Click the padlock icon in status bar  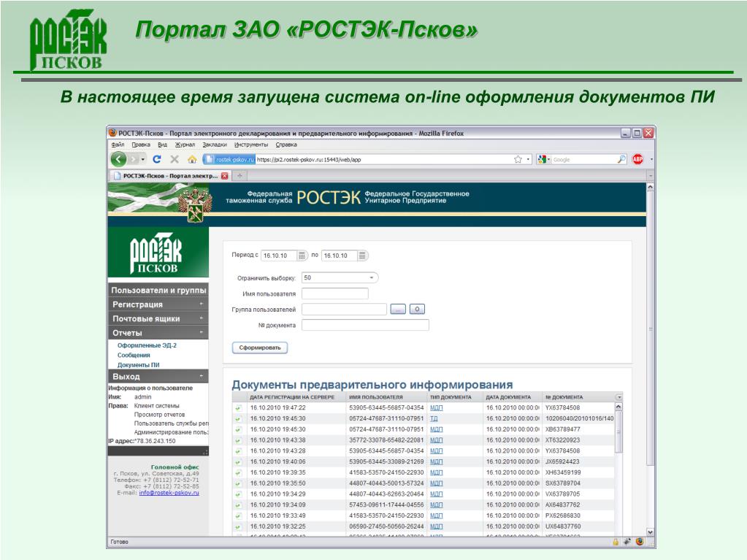pos(616,542)
